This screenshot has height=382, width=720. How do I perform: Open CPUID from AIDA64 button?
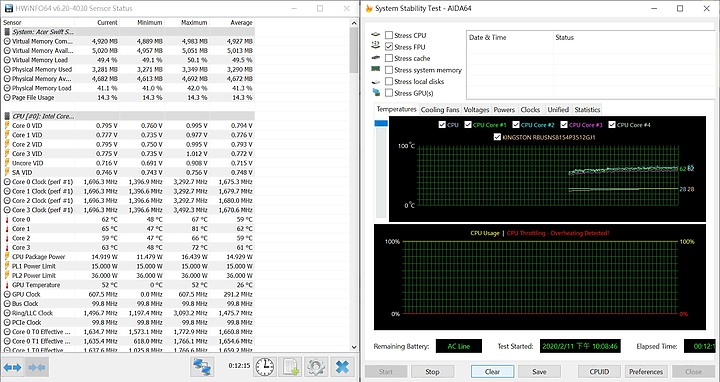pos(599,371)
